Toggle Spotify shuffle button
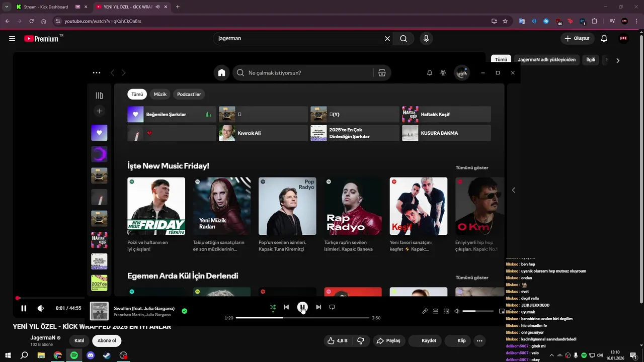The height and width of the screenshot is (362, 644). 273,307
